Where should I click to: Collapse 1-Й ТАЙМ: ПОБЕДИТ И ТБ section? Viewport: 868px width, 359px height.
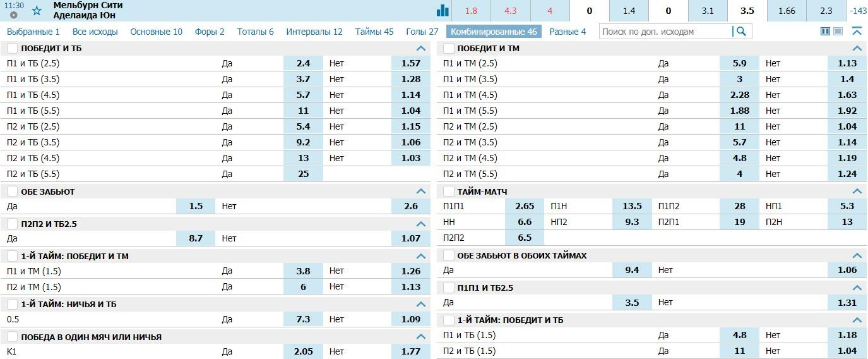pos(857,320)
